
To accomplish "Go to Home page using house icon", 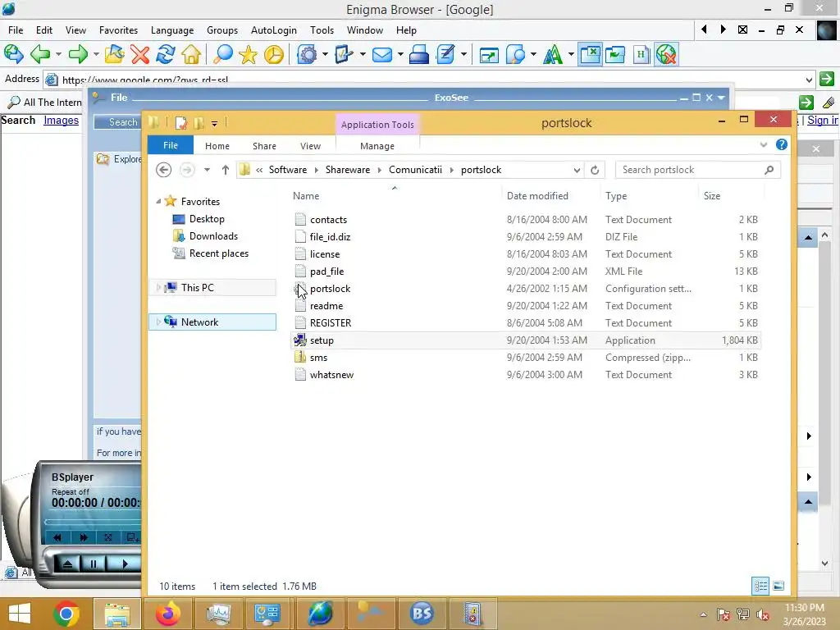I will [190, 54].
